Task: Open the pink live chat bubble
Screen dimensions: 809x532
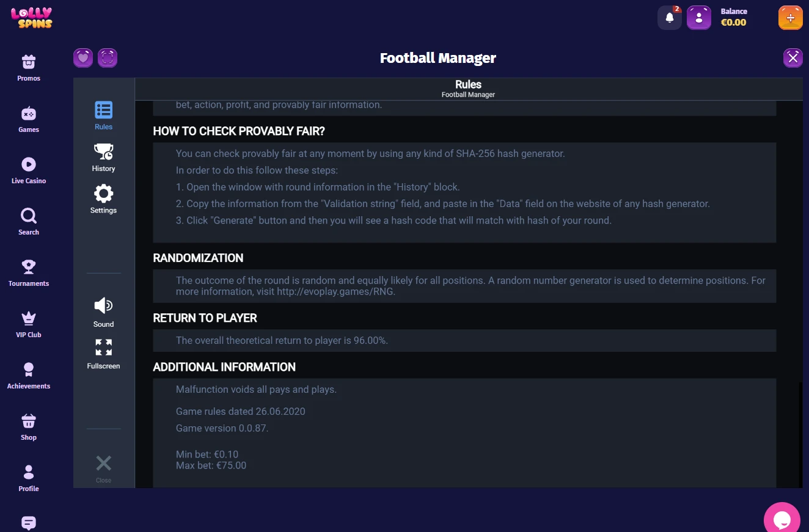Action: coord(782,519)
